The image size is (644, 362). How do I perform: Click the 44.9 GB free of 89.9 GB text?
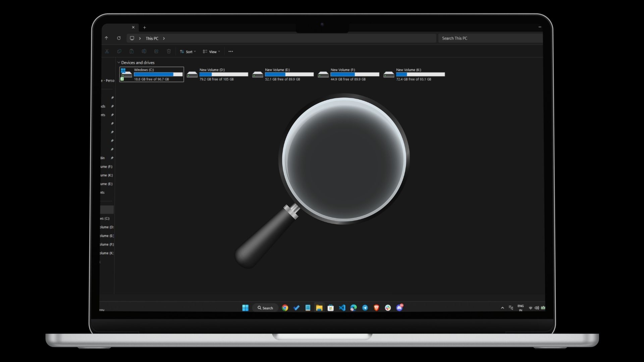pyautogui.click(x=348, y=79)
